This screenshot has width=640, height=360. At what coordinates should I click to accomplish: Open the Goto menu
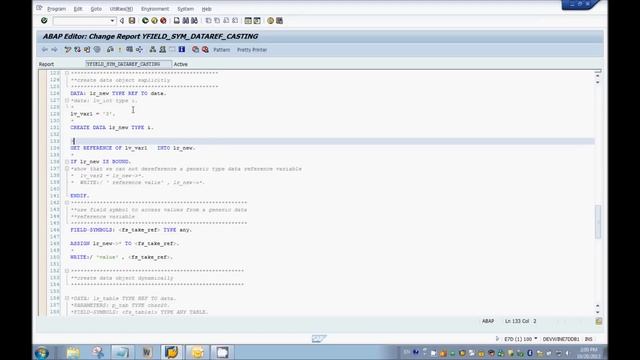point(96,9)
